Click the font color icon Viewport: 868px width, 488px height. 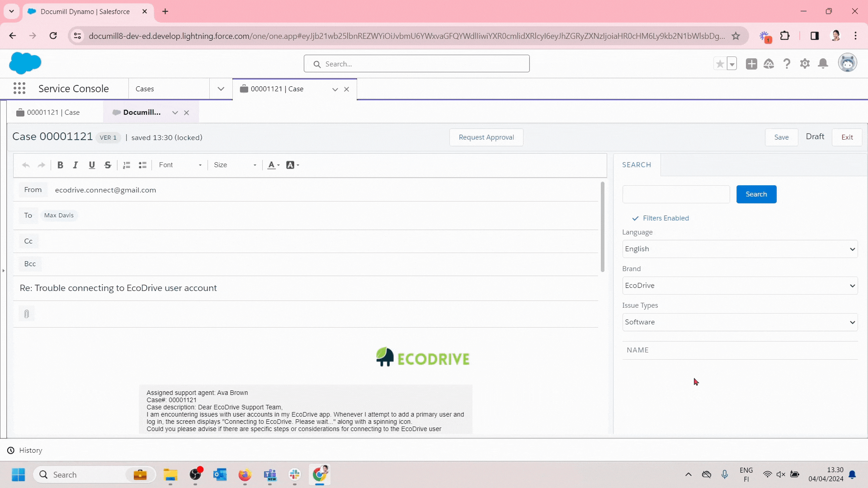(x=271, y=165)
